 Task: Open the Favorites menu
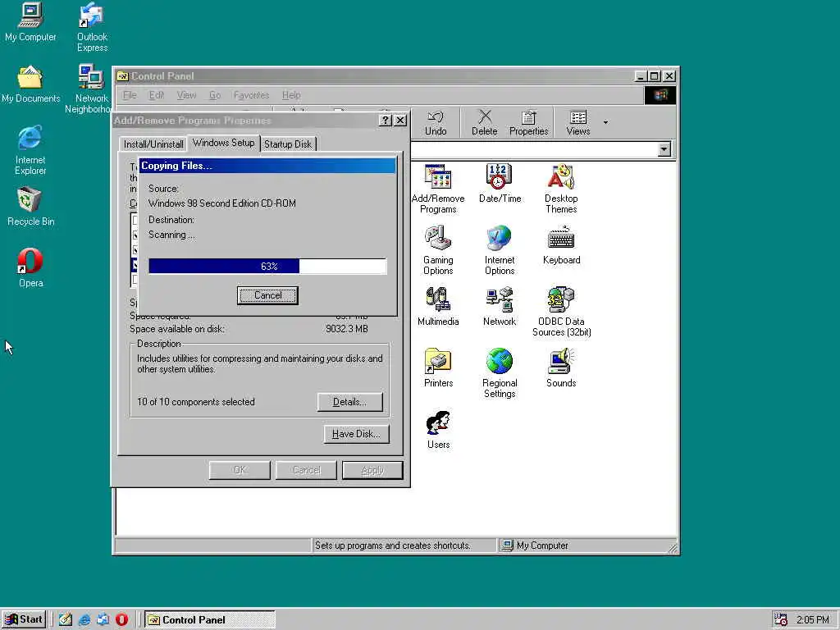pos(251,95)
